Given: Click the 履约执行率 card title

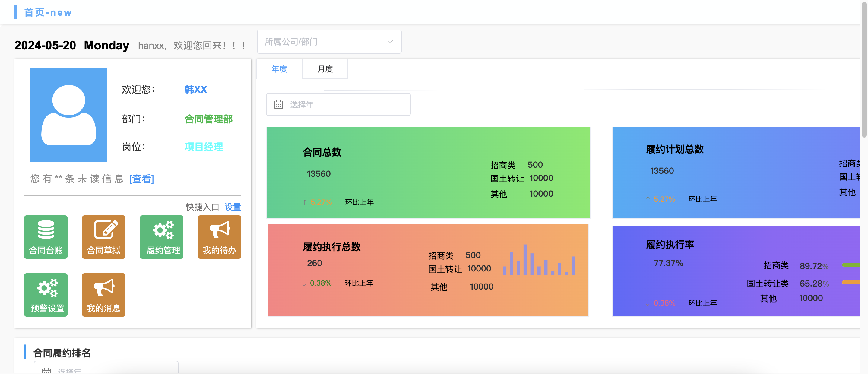Looking at the screenshot, I should point(670,245).
